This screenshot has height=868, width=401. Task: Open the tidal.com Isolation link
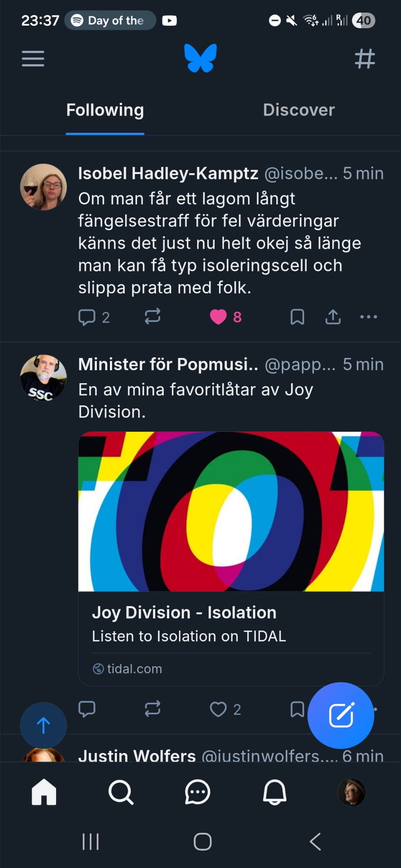[x=189, y=625]
